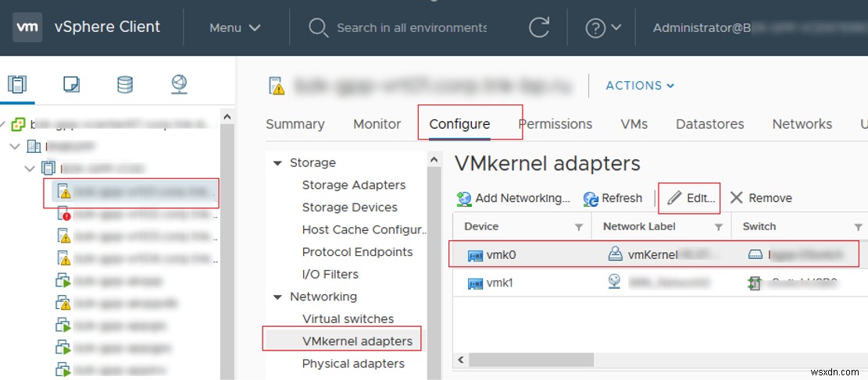Open Host Cache Configuration
This screenshot has width=868, height=380.
pyautogui.click(x=364, y=229)
